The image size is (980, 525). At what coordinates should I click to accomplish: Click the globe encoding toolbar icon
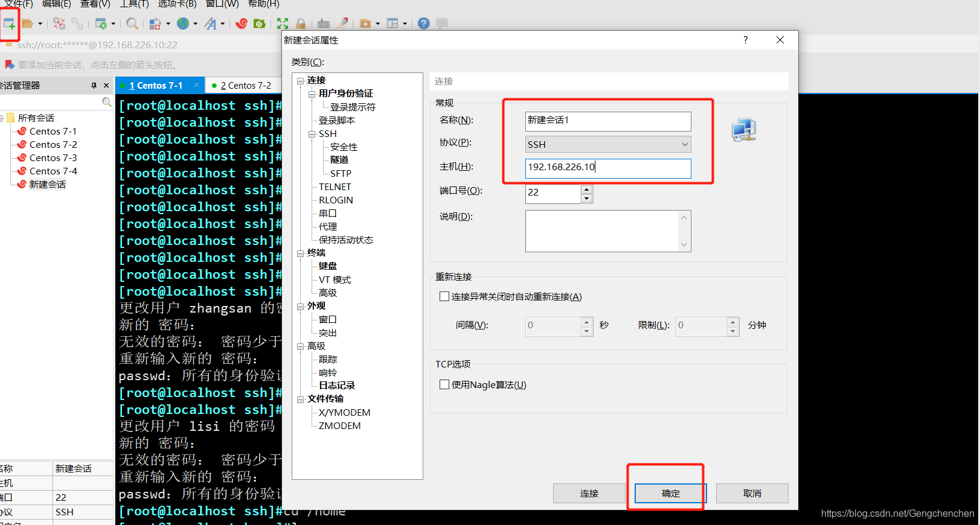tap(183, 24)
